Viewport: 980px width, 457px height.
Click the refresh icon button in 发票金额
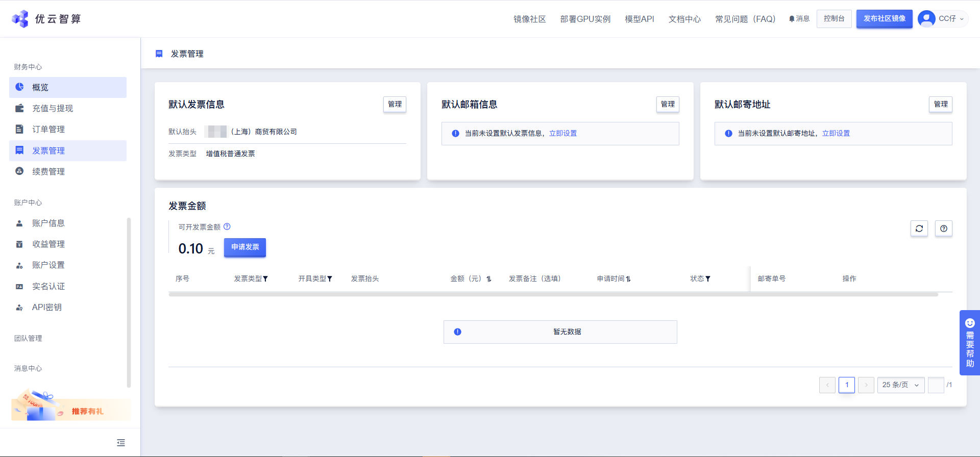pyautogui.click(x=919, y=229)
